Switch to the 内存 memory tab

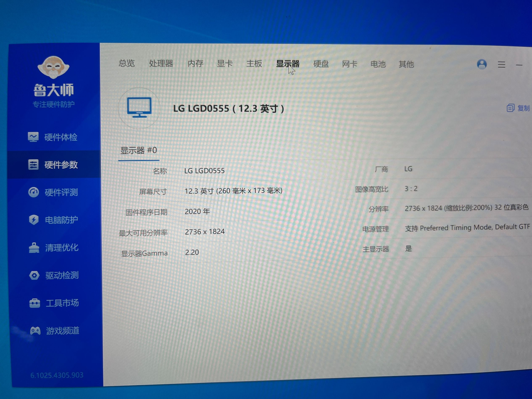point(196,63)
